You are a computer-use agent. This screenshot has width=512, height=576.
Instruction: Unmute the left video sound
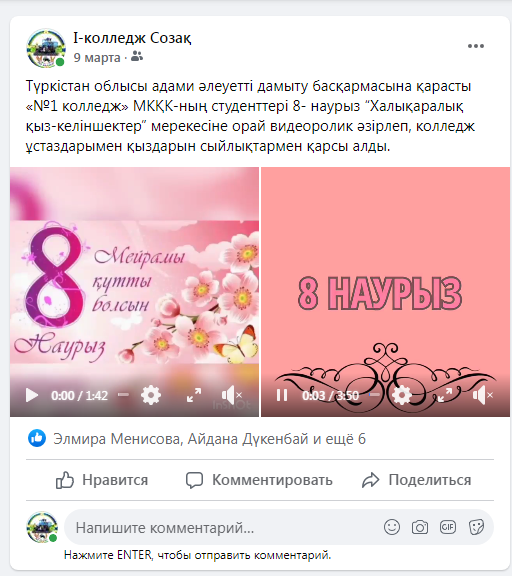232,395
